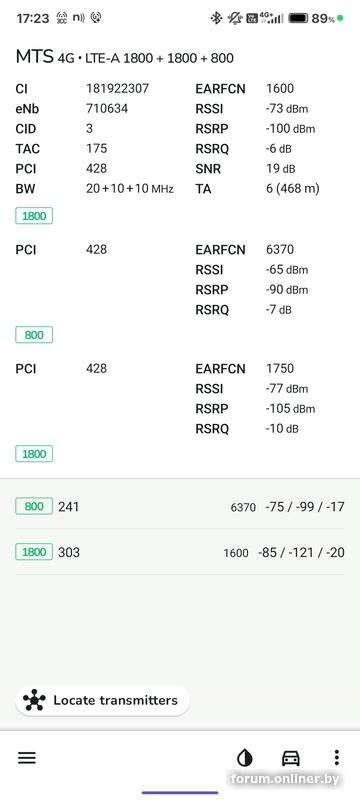The image size is (360, 800).
Task: Click the transmitter network icon
Action: pyautogui.click(x=34, y=701)
